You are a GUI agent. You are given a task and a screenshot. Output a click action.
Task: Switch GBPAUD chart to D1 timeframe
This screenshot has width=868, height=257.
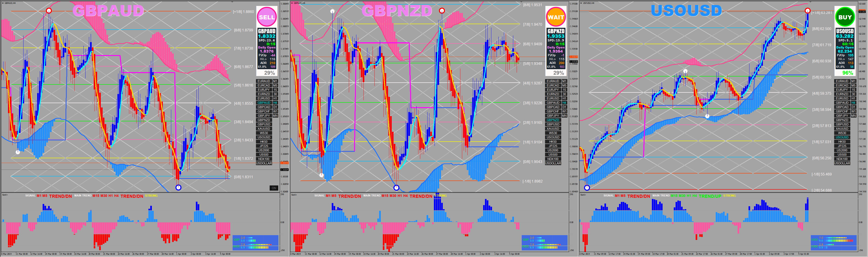275,107
